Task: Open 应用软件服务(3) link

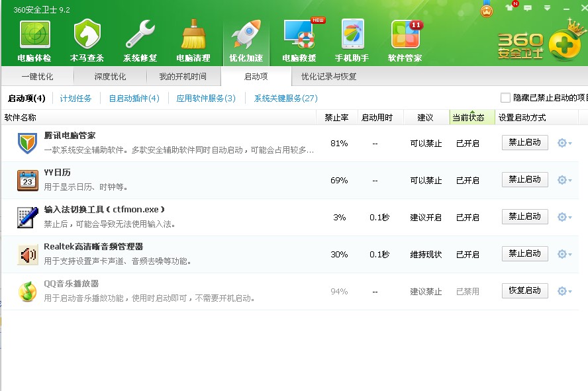Action: 206,99
